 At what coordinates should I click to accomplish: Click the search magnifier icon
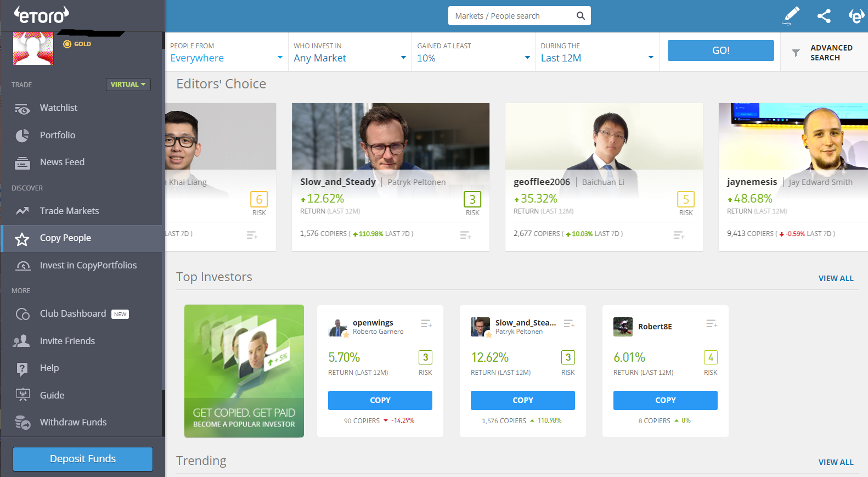[x=580, y=16]
